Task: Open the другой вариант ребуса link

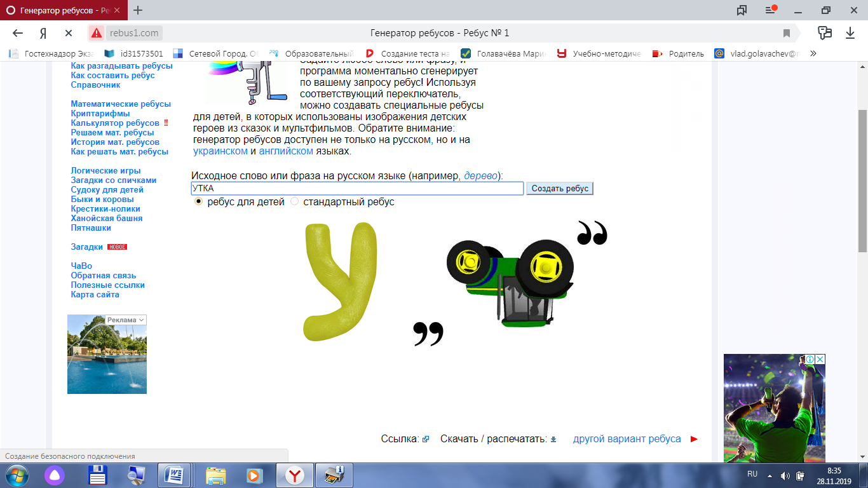Action: click(x=627, y=439)
